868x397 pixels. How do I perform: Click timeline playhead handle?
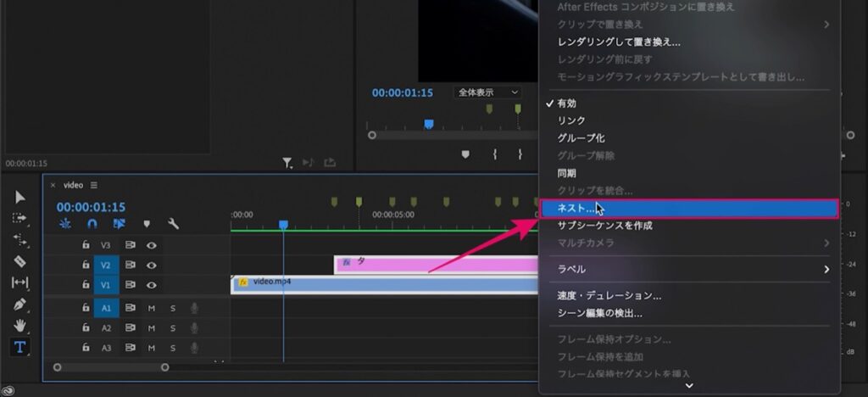(283, 224)
